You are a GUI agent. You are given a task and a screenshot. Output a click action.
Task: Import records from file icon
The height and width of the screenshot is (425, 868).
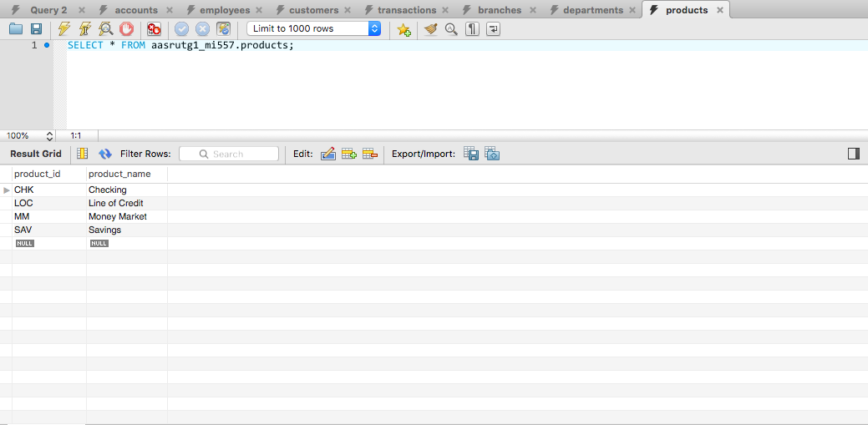tap(492, 154)
